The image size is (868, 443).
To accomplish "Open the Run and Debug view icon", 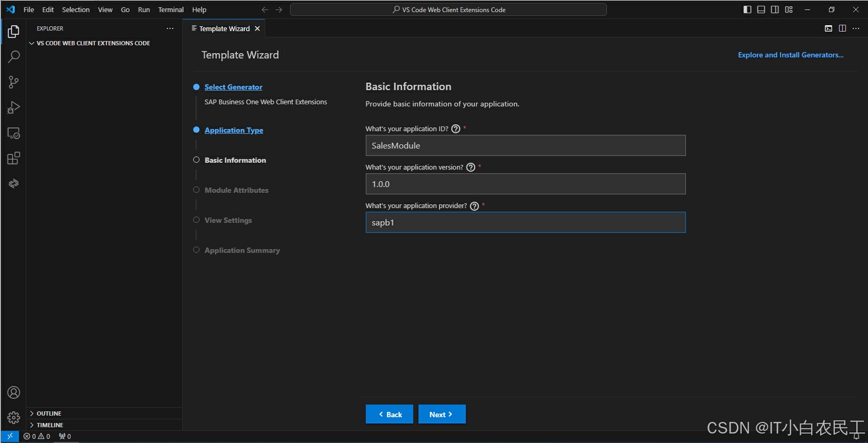I will click(14, 107).
